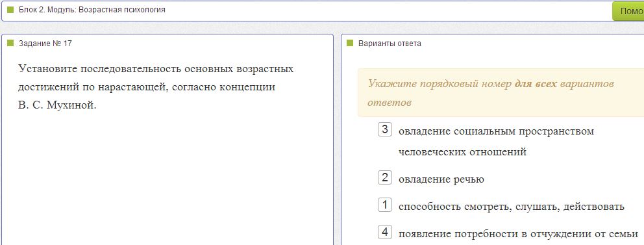
Task: Click bold words "для всех" in hint
Action: tap(536, 84)
